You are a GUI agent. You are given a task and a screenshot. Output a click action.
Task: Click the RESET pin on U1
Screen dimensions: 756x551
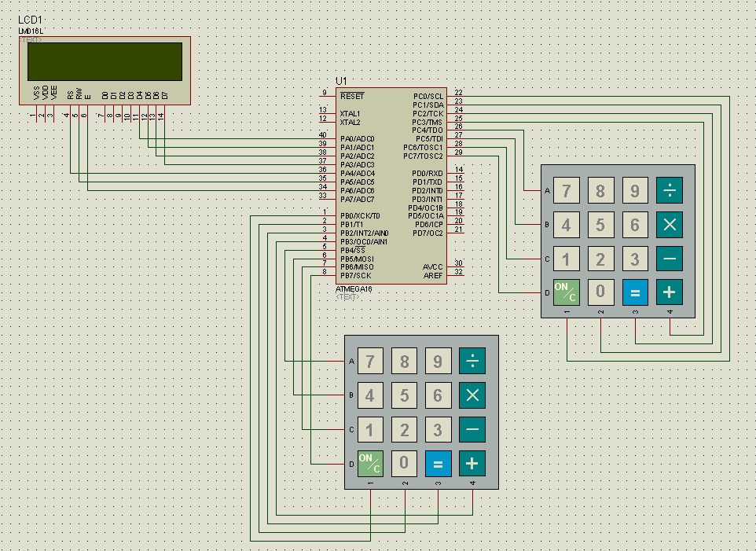coord(352,97)
